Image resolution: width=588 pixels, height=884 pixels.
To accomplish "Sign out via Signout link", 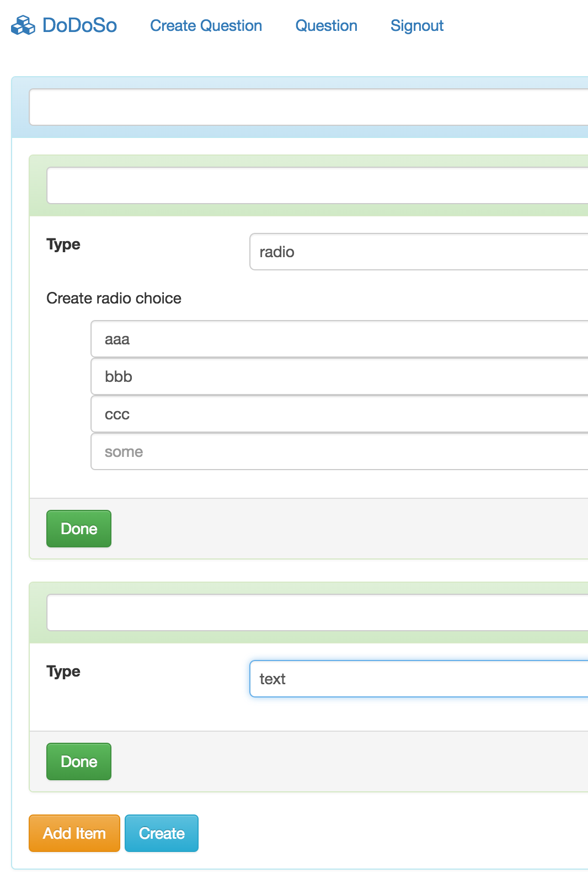I will pyautogui.click(x=417, y=26).
